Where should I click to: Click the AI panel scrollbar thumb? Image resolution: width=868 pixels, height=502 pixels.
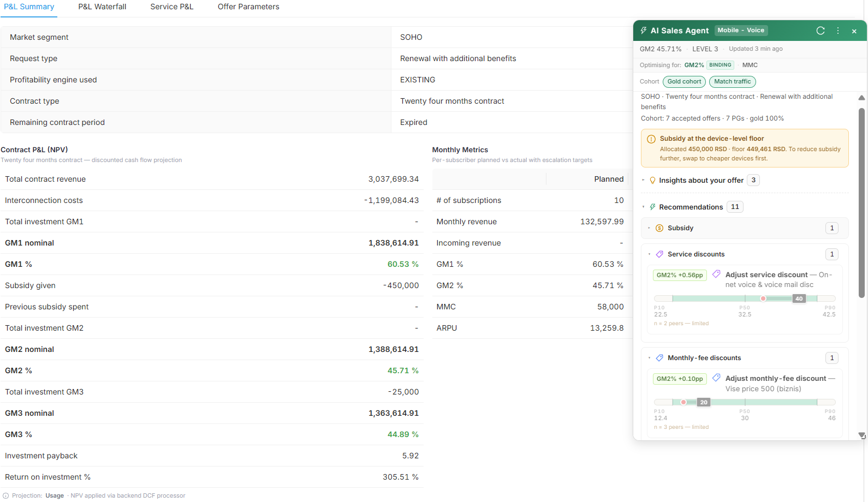(862, 203)
